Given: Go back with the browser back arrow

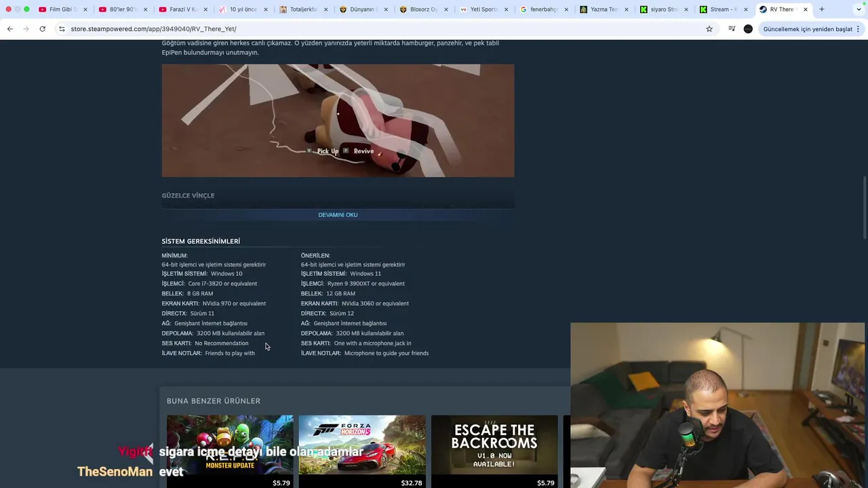Looking at the screenshot, I should pos(9,29).
